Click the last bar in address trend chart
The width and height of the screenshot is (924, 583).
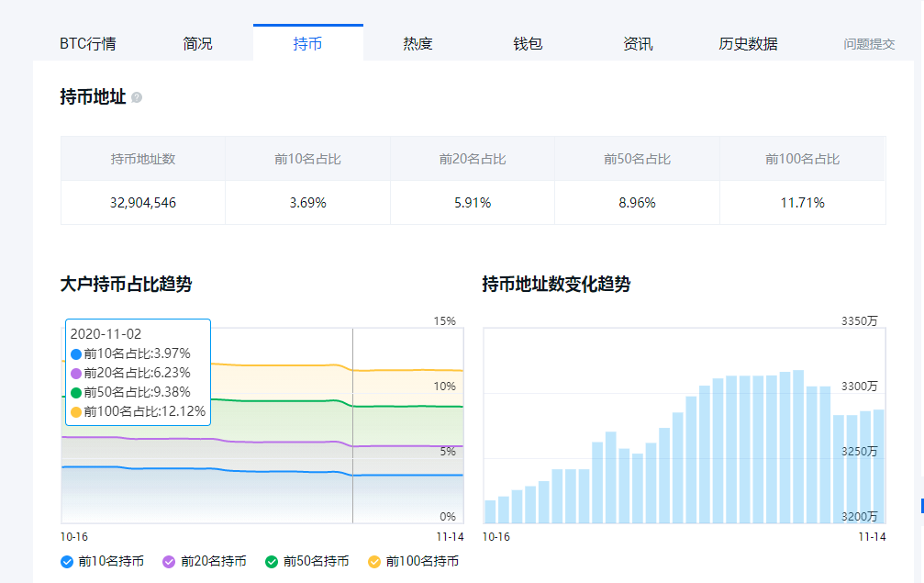879,466
